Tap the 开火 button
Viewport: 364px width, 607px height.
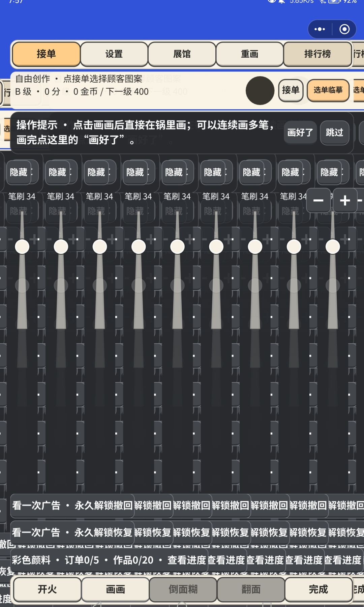[x=47, y=589]
